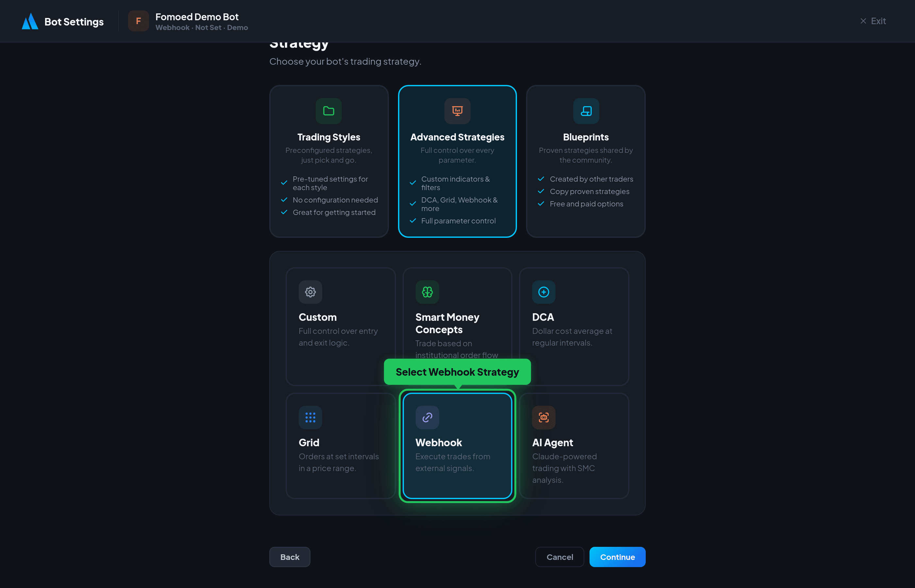
Task: Click "Preconfigured strategies, just pick and go." text
Action: pos(328,155)
